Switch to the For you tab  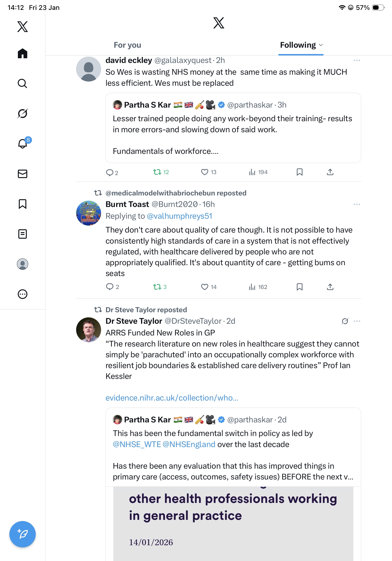(x=127, y=45)
